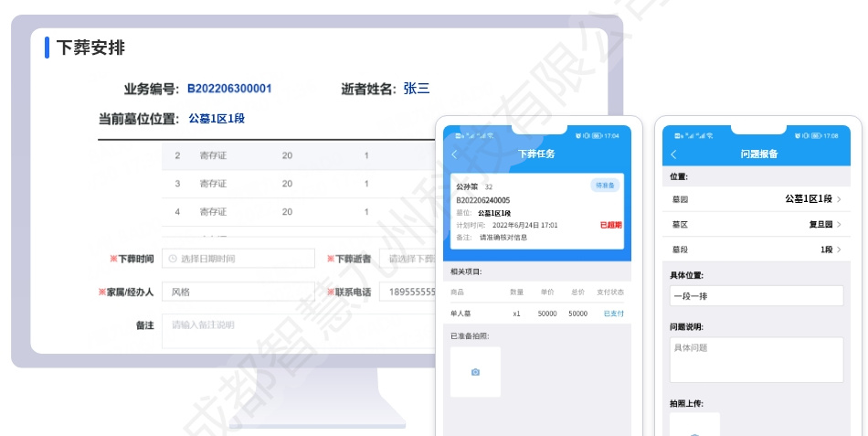Tap camera icon under 已准备拍照
This screenshot has width=868, height=436.
[475, 372]
